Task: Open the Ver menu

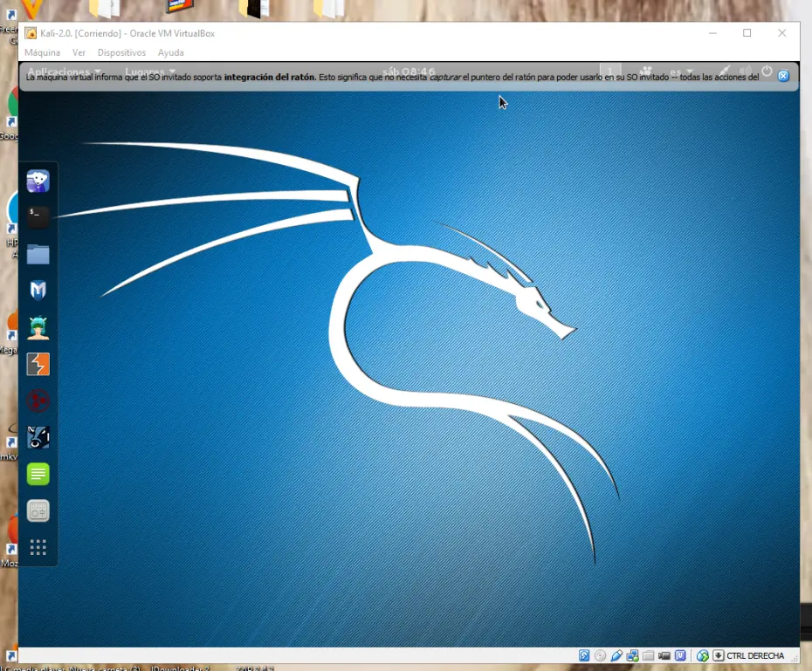Action: coord(79,52)
